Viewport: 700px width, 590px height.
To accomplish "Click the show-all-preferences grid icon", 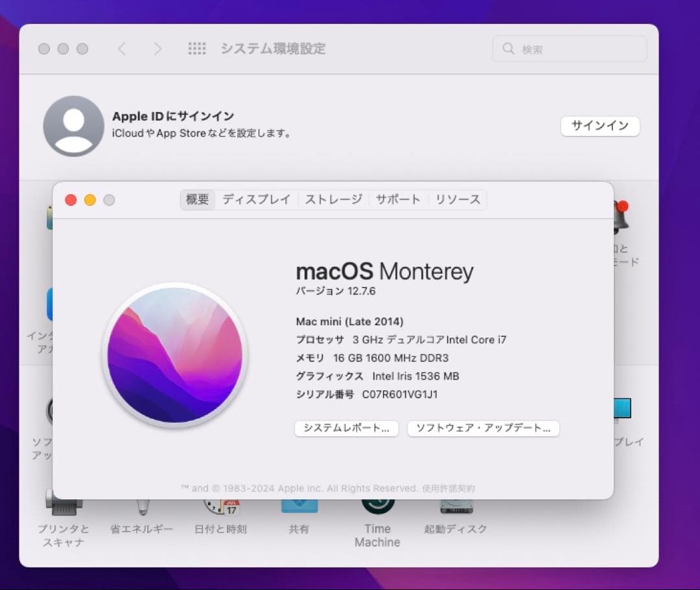I will [x=197, y=49].
